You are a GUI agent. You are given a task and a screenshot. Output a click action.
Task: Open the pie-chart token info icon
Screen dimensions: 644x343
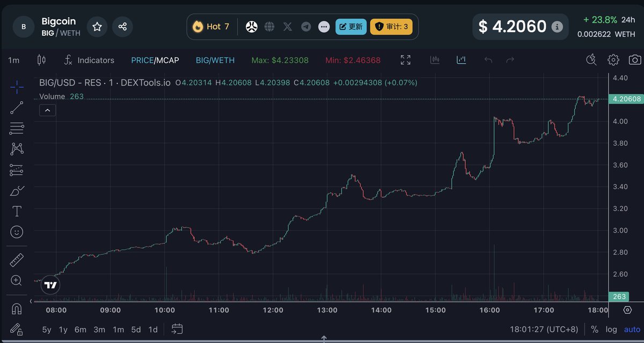[252, 26]
